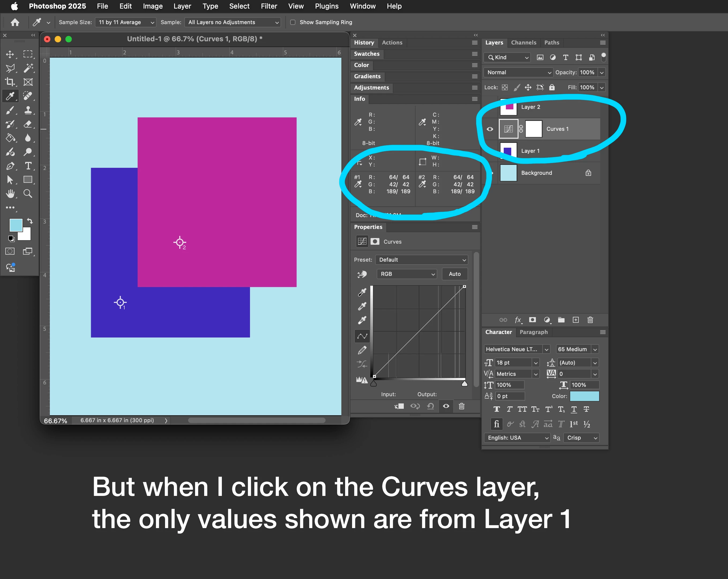The width and height of the screenshot is (728, 579).
Task: Open the Filter menu
Action: click(x=269, y=6)
